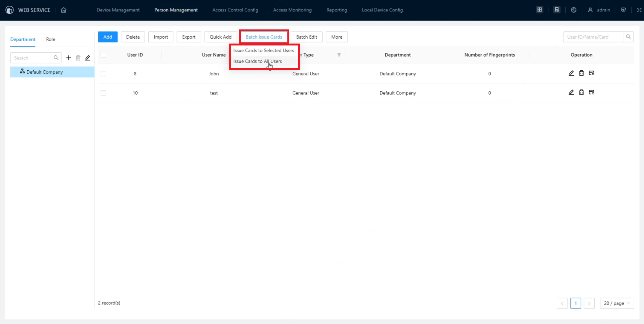The image size is (644, 324).
Task: Open card icon for user John
Action: [592, 73]
